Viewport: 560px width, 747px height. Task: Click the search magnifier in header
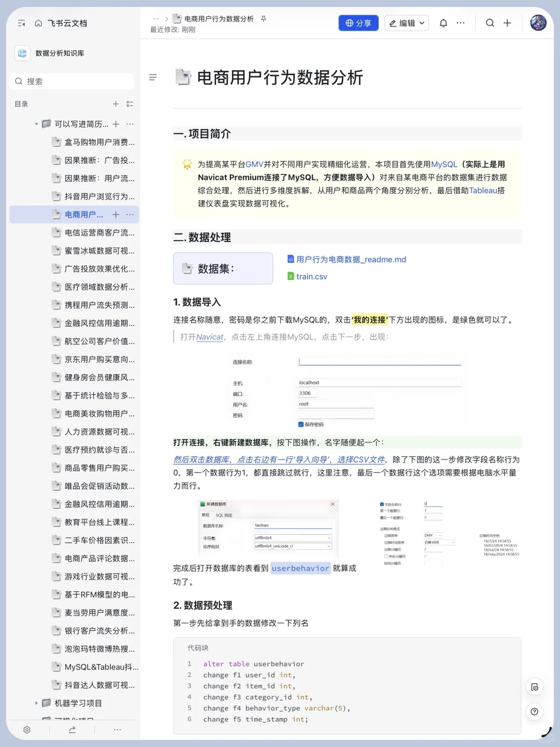(x=490, y=23)
